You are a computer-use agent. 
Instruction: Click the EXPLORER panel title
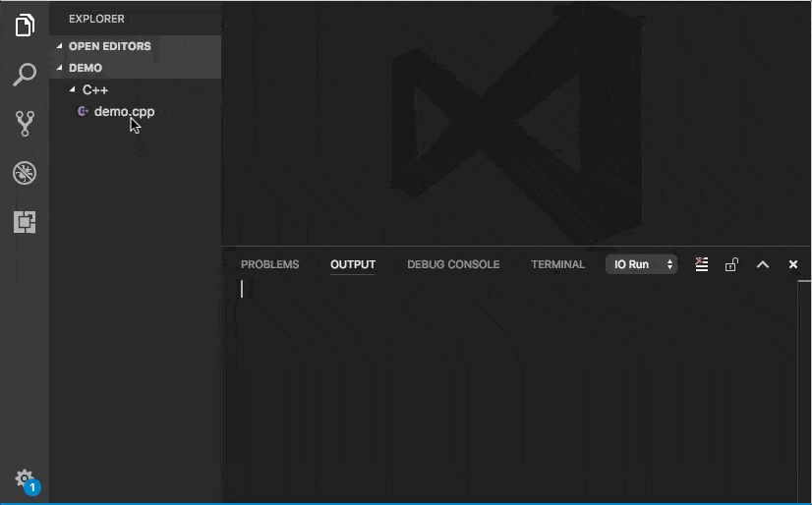96,19
